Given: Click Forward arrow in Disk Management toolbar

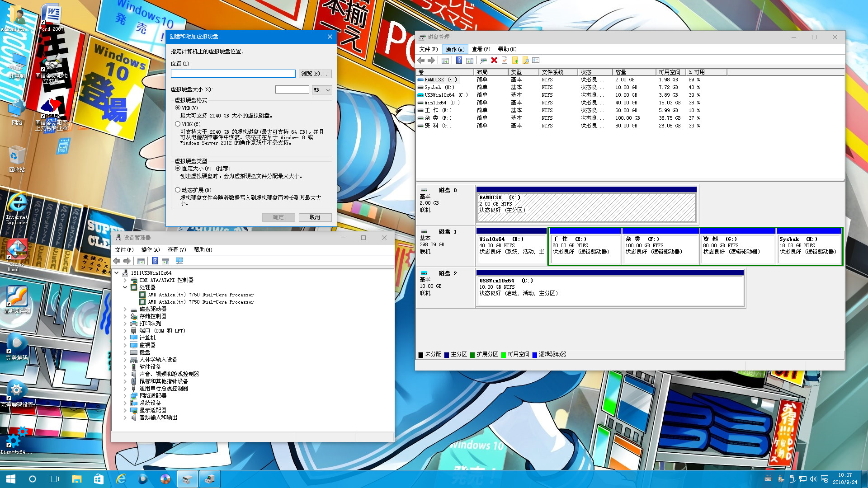Looking at the screenshot, I should pos(431,61).
